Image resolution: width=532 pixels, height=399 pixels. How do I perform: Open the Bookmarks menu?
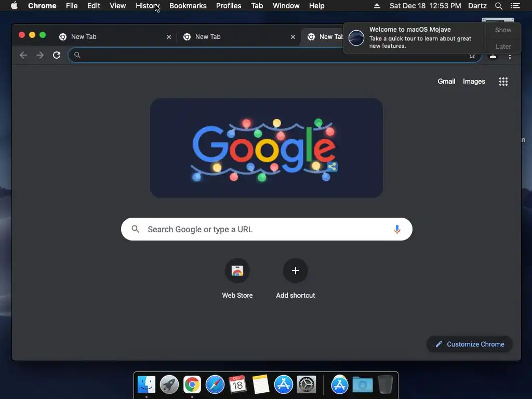188,6
